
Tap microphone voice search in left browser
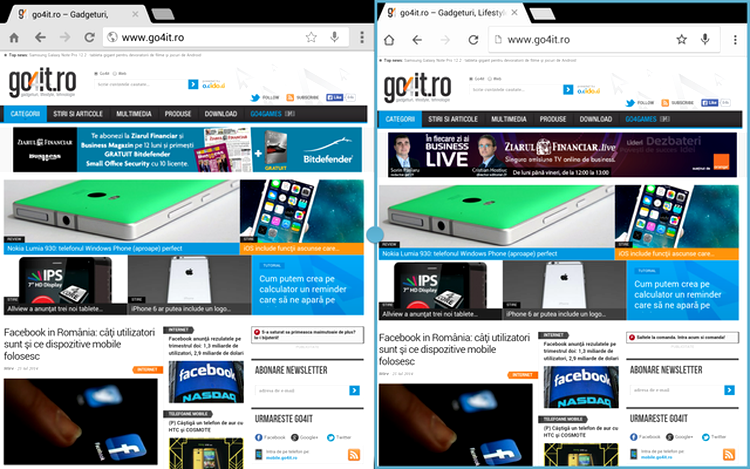334,37
